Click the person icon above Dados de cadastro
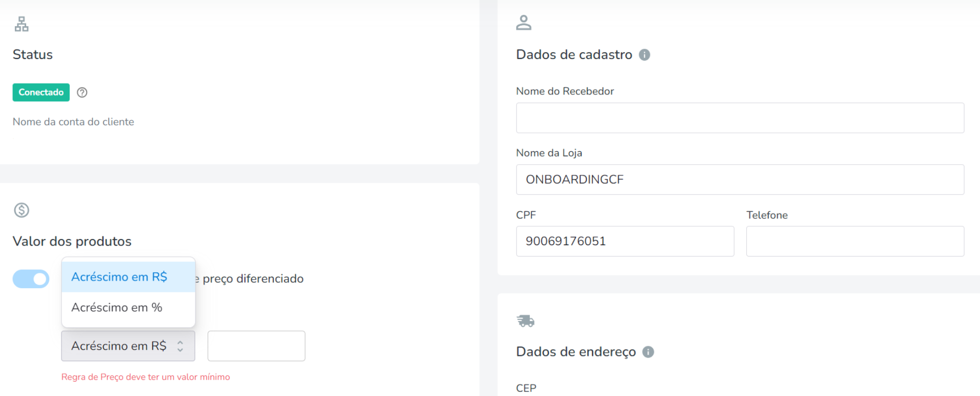Viewport: 980px width, 396px height. tap(524, 23)
